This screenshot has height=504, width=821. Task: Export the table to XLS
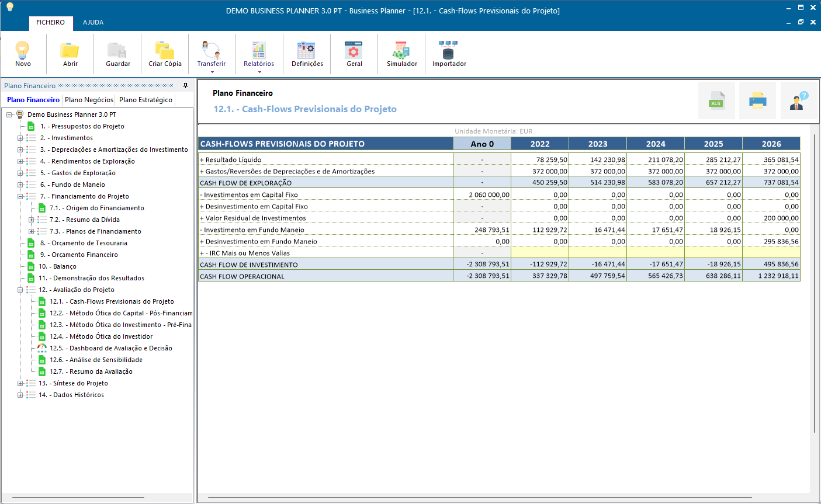coord(716,100)
